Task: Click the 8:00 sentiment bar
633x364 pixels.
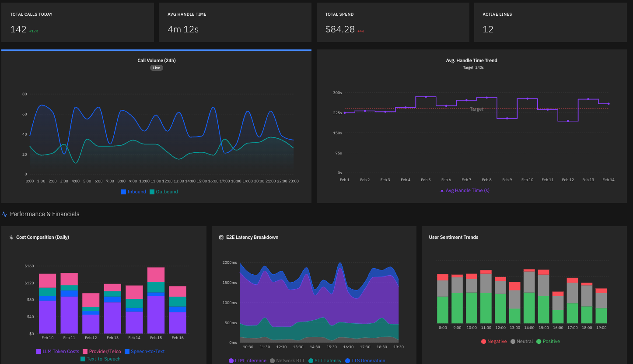Action: (443, 299)
